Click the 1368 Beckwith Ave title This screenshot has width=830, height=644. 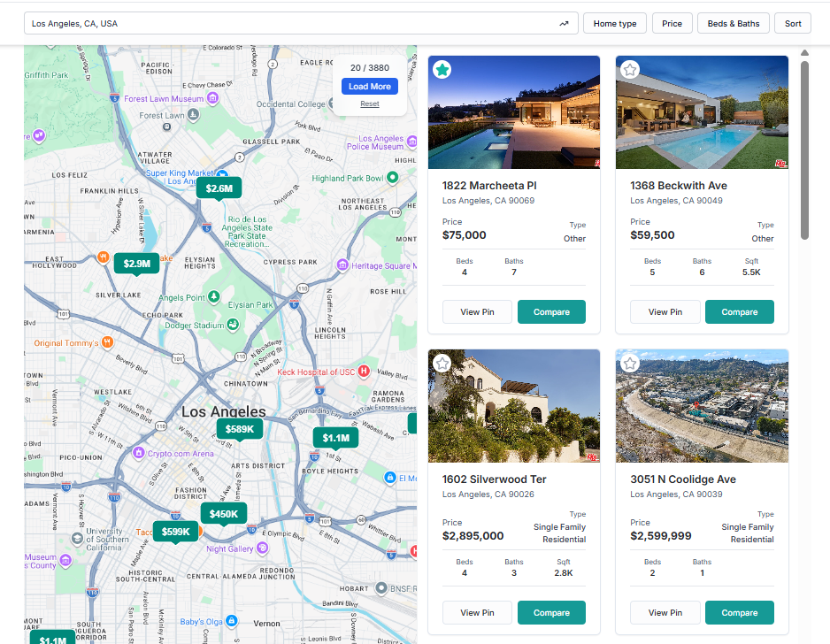click(x=678, y=186)
